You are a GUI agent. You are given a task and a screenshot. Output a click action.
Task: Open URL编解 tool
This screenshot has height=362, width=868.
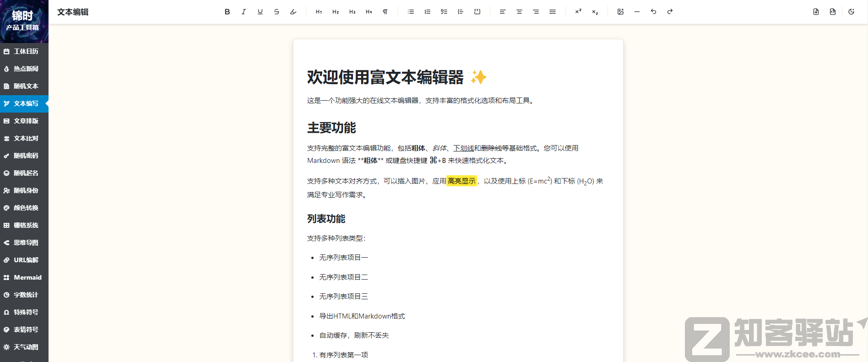24,260
